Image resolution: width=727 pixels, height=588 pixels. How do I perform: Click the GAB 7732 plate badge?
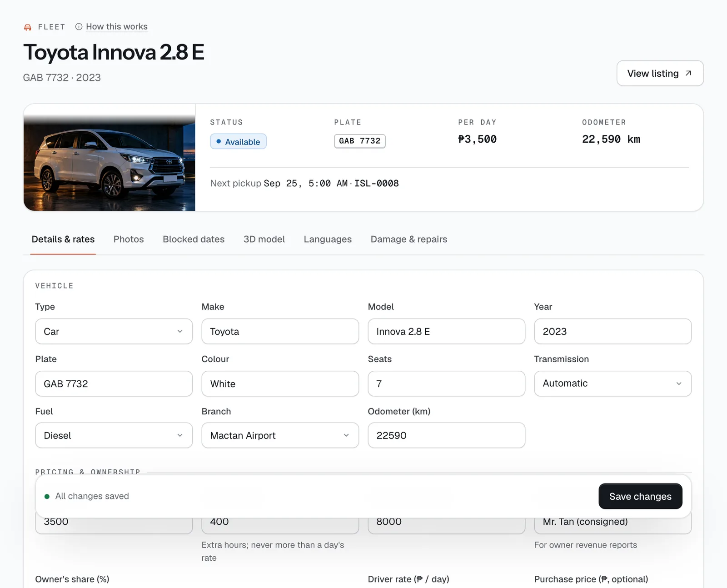point(360,141)
